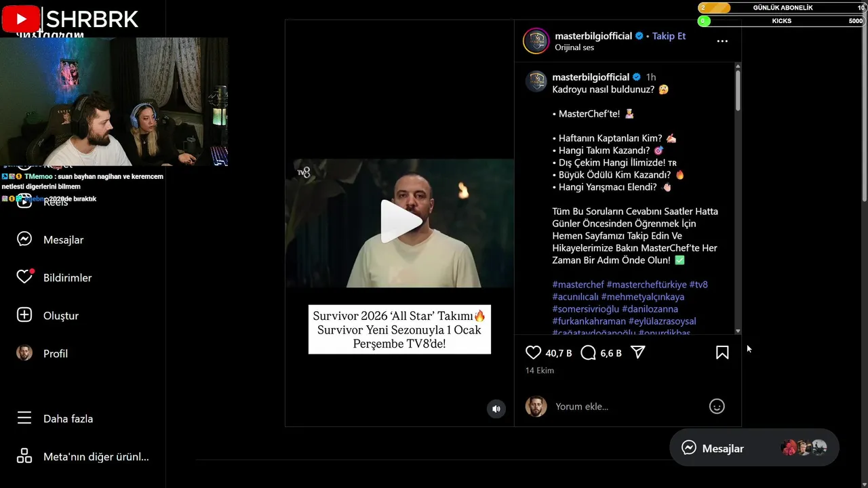The width and height of the screenshot is (868, 488).
Task: Click #mehmetyalçınkaya hashtag link
Action: [643, 297]
